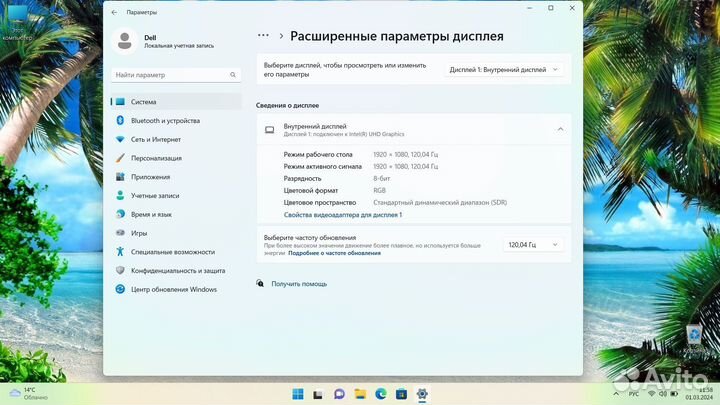Open video adapter properties link for display 1

(343, 214)
